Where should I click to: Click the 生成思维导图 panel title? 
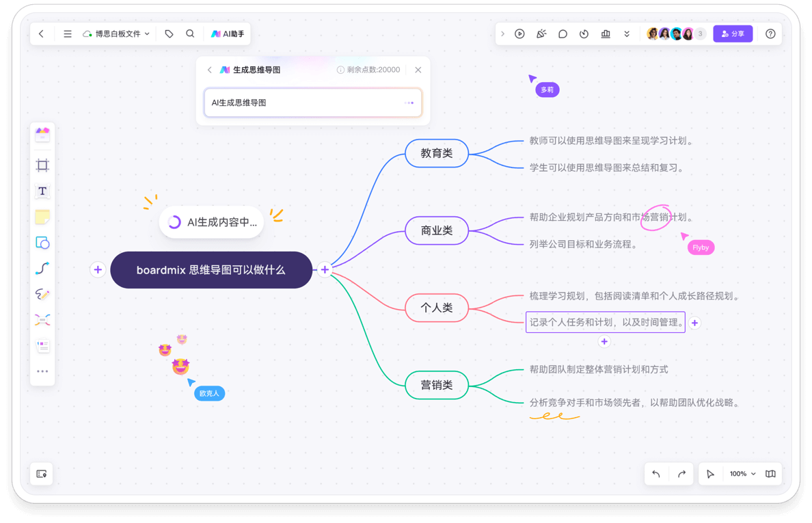(256, 70)
